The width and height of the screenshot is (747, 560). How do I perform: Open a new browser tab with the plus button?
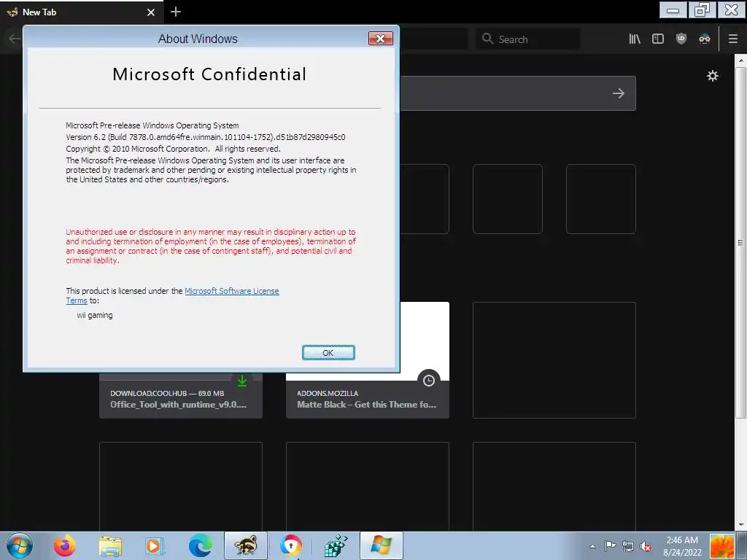click(x=176, y=12)
